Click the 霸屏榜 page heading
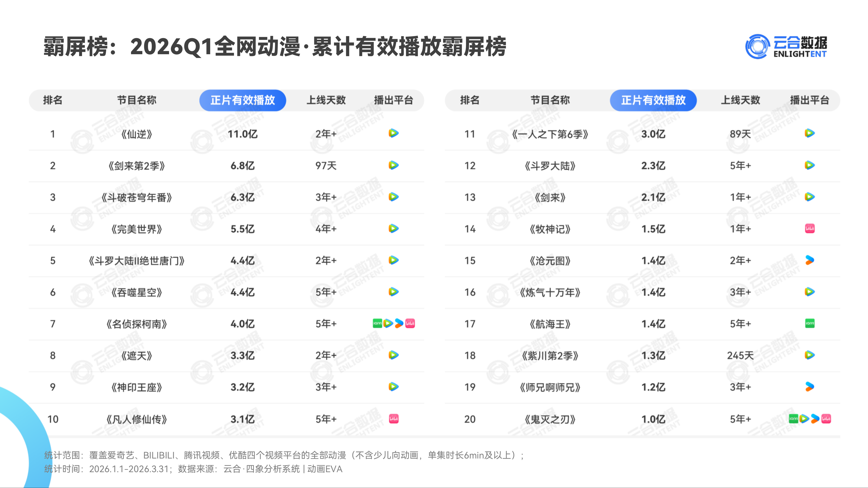The height and width of the screenshot is (488, 868). (x=275, y=46)
